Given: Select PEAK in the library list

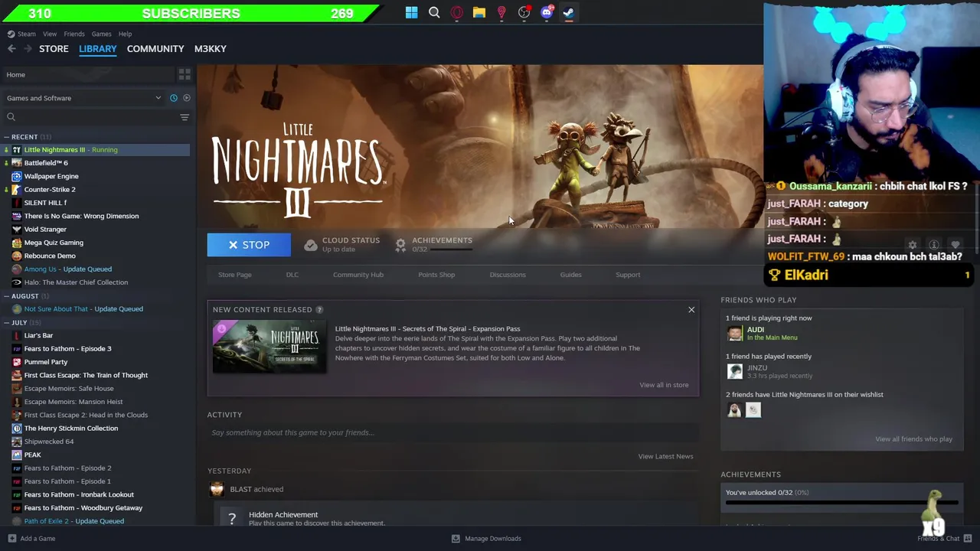Looking at the screenshot, I should pyautogui.click(x=32, y=455).
